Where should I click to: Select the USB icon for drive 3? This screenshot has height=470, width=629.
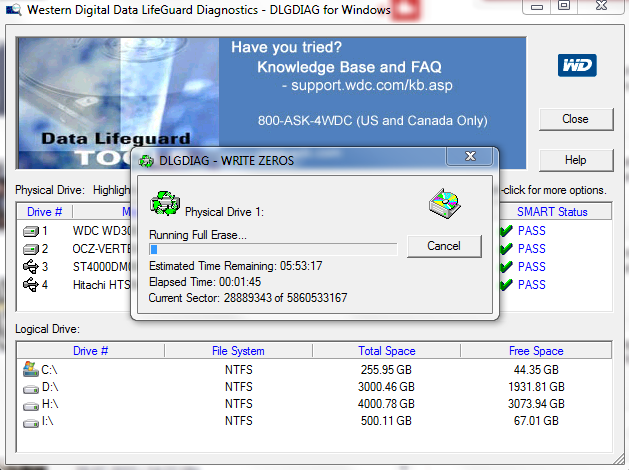click(31, 267)
